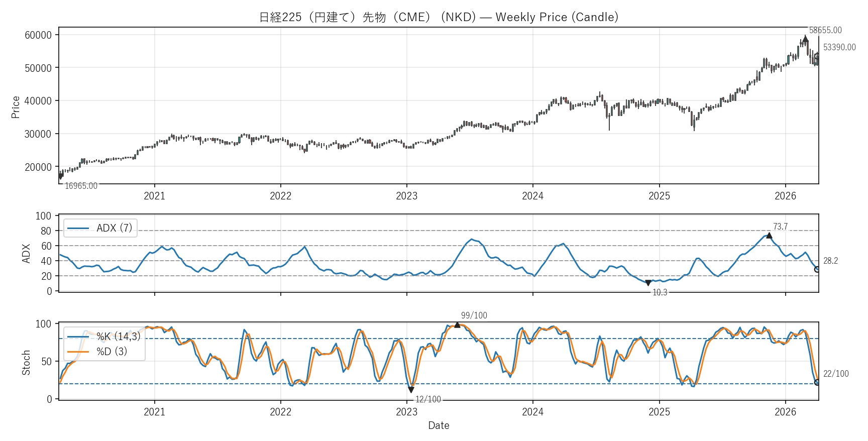868x441 pixels.
Task: Click the 2023 tick label under the price chart
Action: pyautogui.click(x=406, y=196)
